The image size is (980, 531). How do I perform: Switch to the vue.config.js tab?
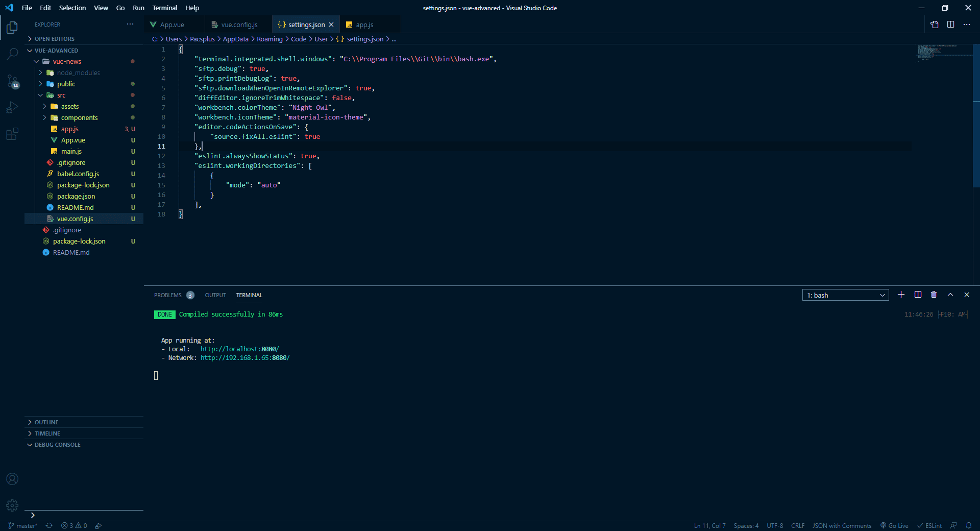pyautogui.click(x=239, y=25)
